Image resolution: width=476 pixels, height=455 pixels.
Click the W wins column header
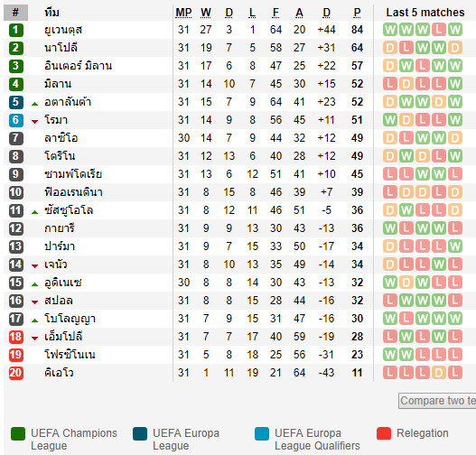tap(206, 13)
